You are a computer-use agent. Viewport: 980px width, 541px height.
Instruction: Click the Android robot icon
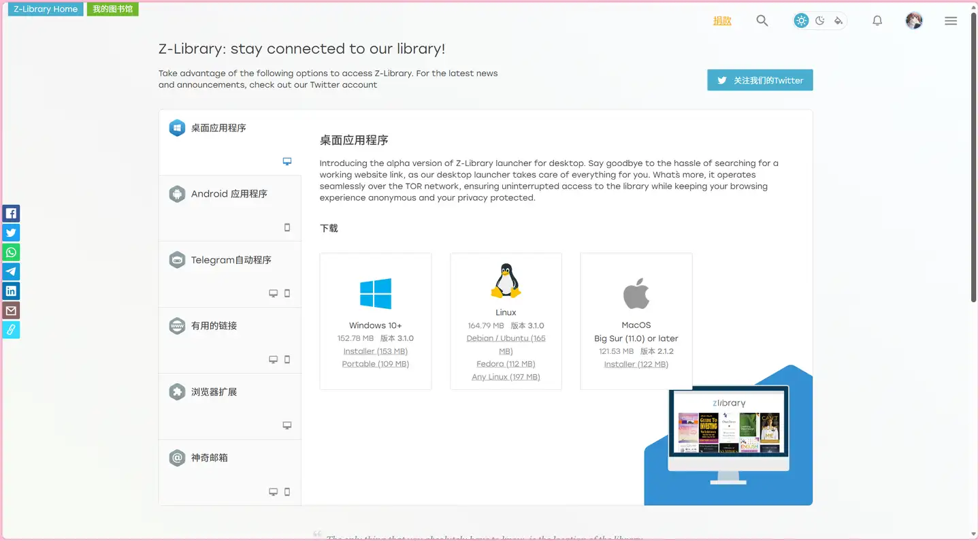177,194
